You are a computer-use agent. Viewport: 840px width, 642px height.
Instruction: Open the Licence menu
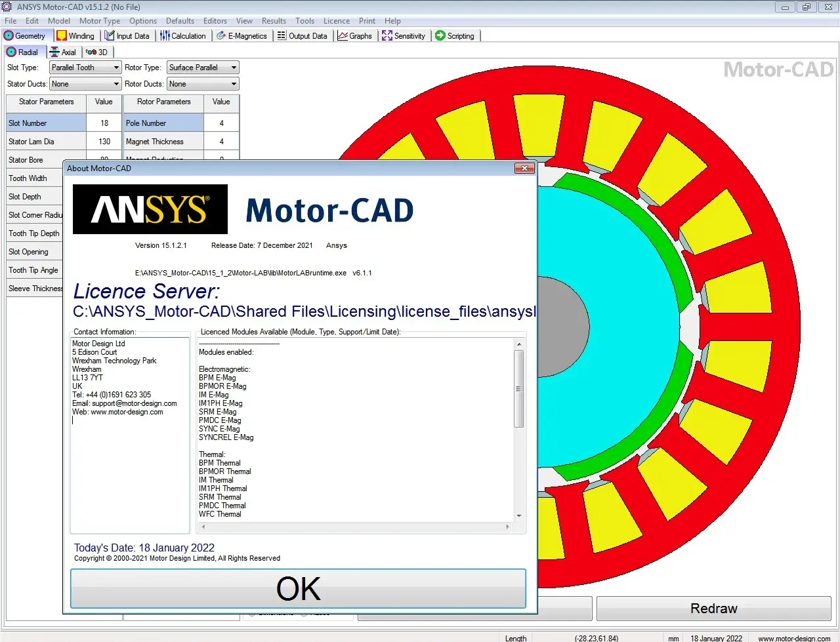(337, 21)
